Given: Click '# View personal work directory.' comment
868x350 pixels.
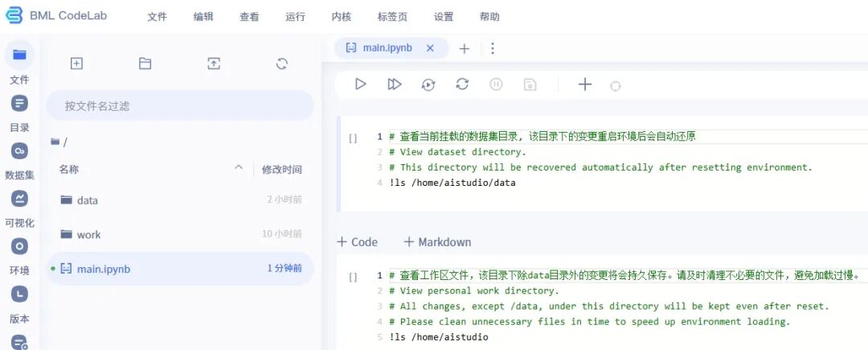Looking at the screenshot, I should coord(474,290).
